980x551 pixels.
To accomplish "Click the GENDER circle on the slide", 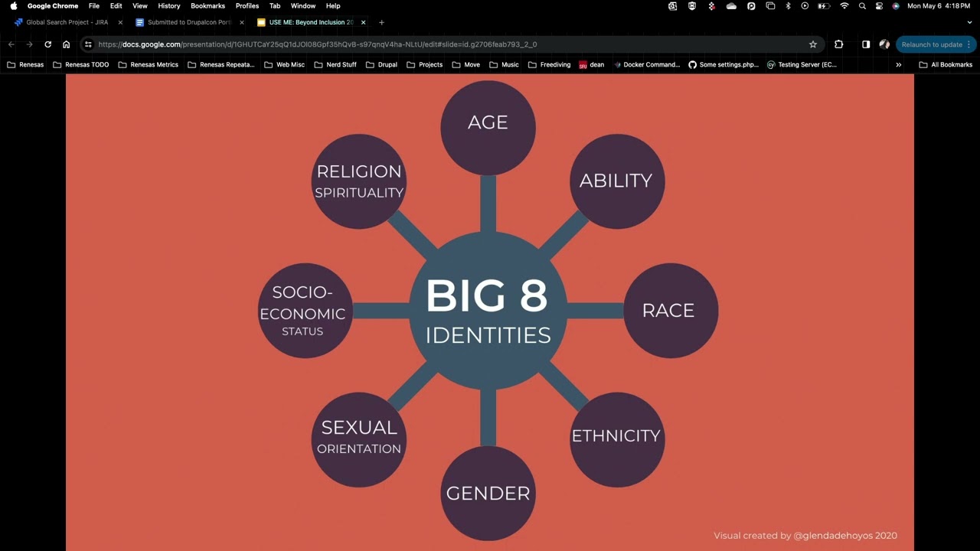I will 488,493.
